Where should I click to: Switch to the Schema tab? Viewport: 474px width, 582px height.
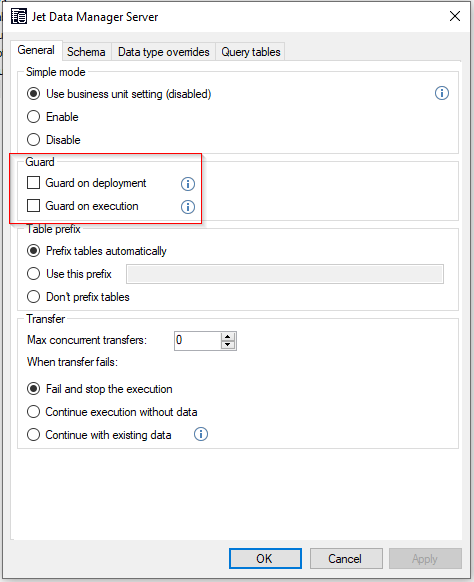pos(86,52)
